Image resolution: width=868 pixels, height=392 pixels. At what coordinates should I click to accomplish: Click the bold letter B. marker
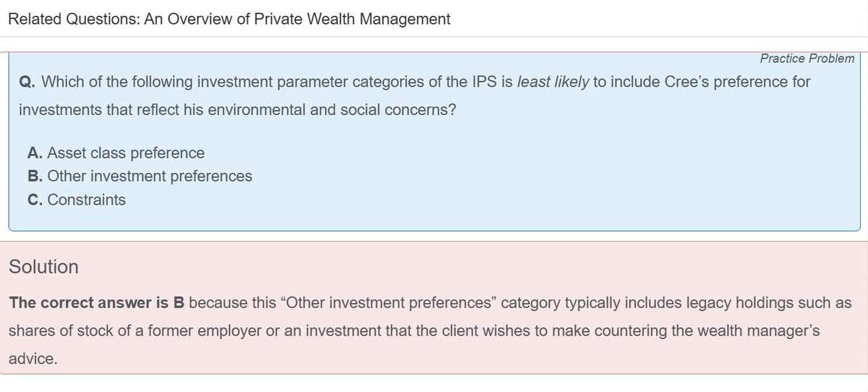[35, 176]
